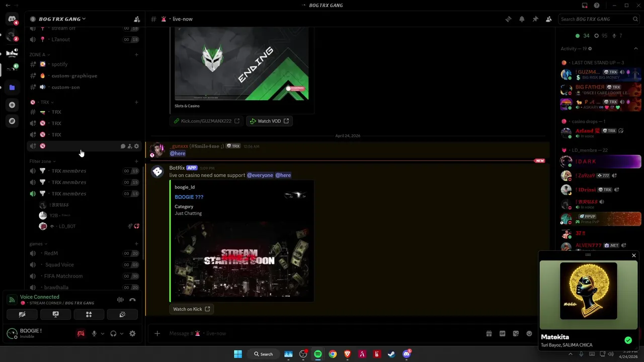Image resolution: width=644 pixels, height=362 pixels.
Task: Collapse the ZONE A category
Action: (39, 54)
